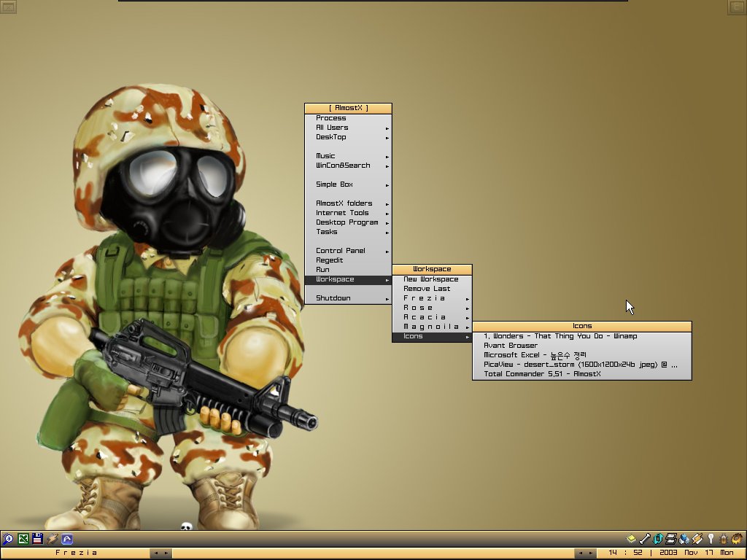747x560 pixels.
Task: Open the Internet Tools submenu
Action: point(348,213)
